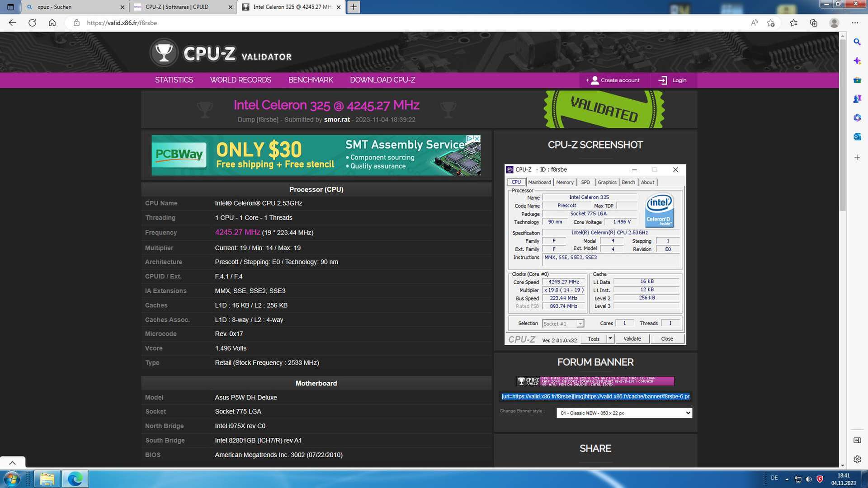
Task: Open the Edge sidebar search icon
Action: click(857, 42)
